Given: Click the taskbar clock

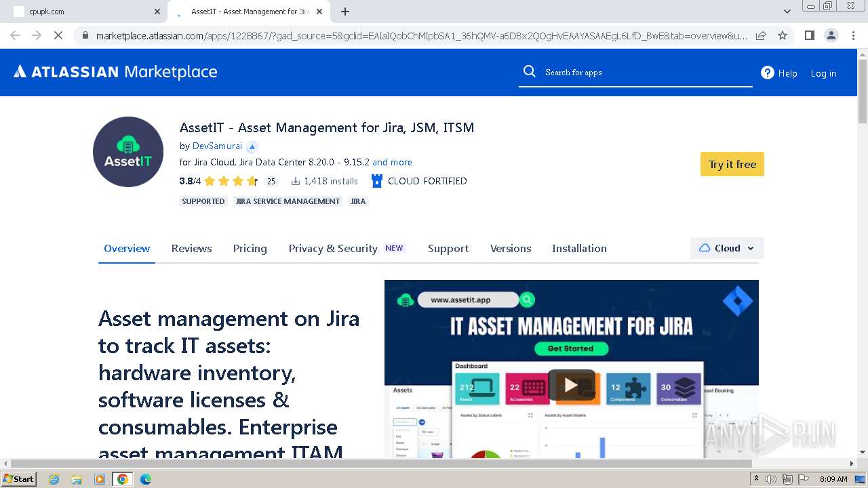Looking at the screenshot, I should (833, 479).
